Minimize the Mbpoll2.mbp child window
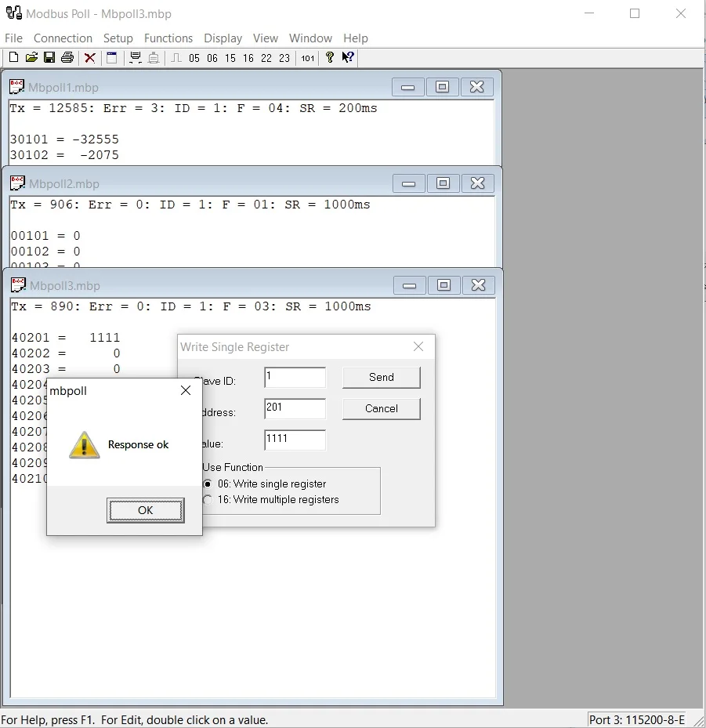 pyautogui.click(x=408, y=183)
